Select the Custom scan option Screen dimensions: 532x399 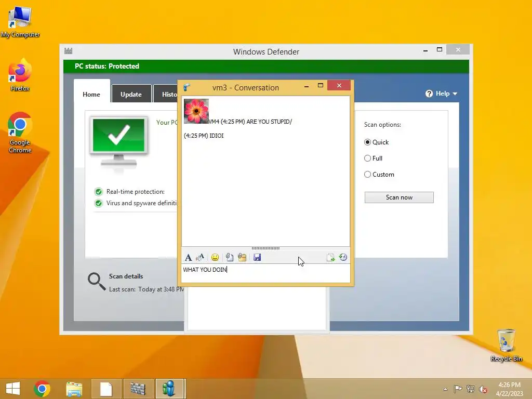click(367, 175)
